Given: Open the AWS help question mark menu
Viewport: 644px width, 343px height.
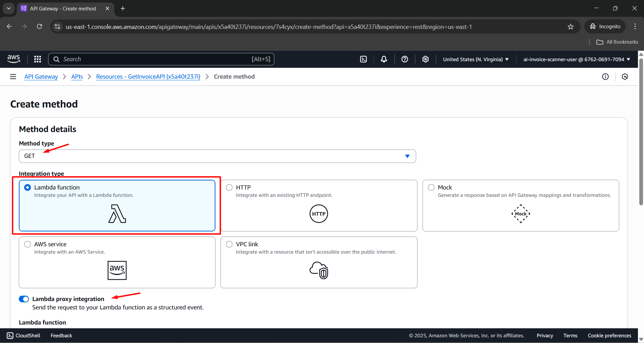Looking at the screenshot, I should click(405, 59).
